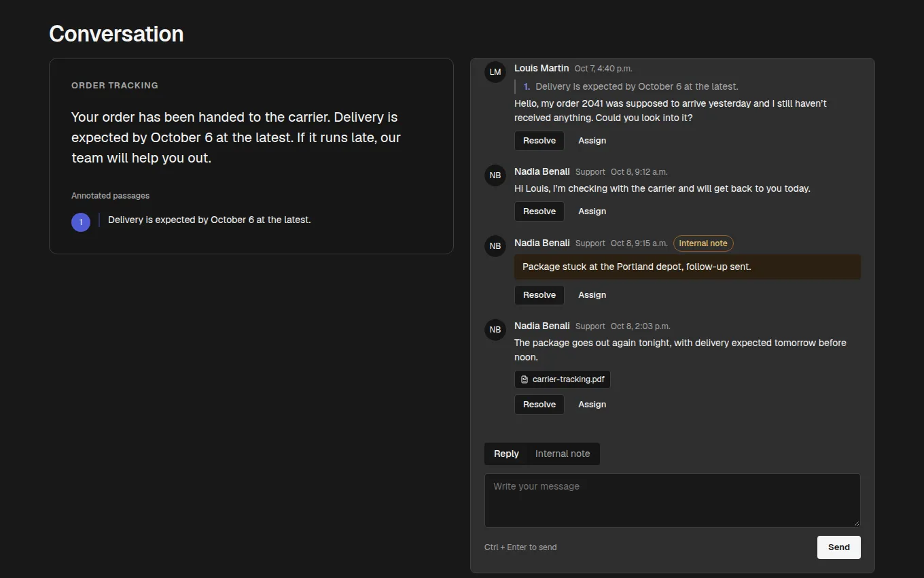Switch to the Internal note tab
Viewport: 924px width, 578px height.
pos(563,454)
